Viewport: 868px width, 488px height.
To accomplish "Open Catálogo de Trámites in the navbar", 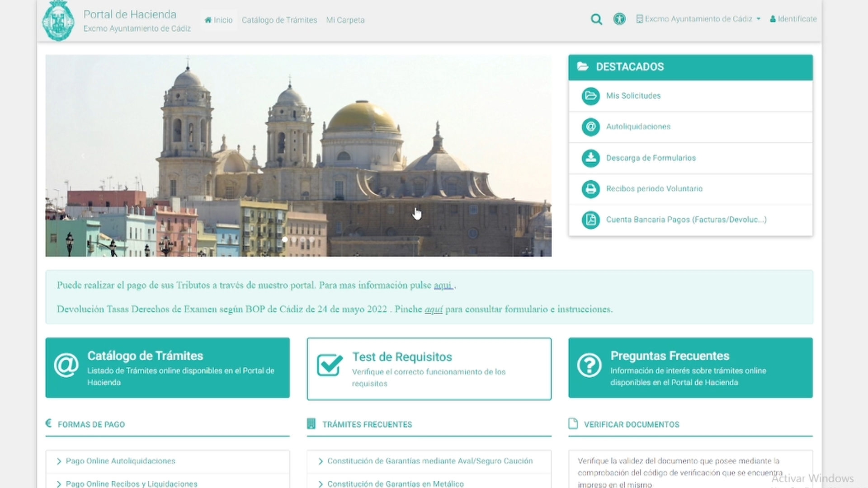I will coord(279,20).
